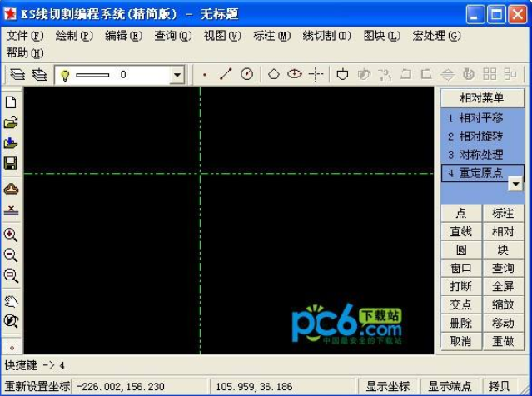Click the crosshair center-line tool icon
Image resolution: width=532 pixels, height=396 pixels.
[x=316, y=74]
